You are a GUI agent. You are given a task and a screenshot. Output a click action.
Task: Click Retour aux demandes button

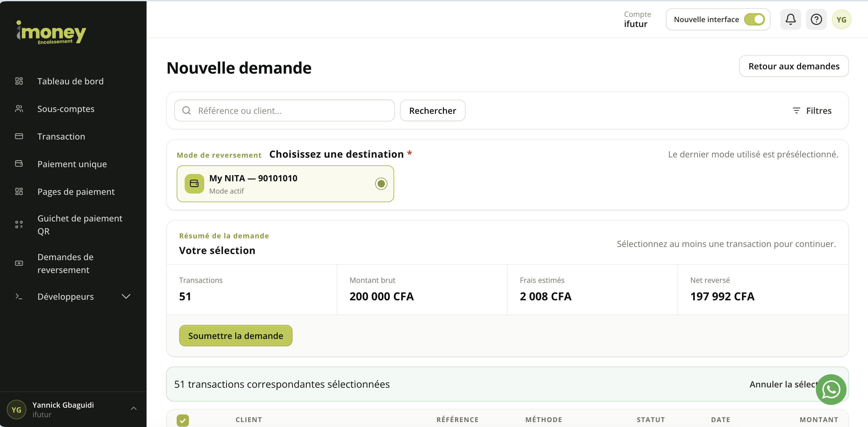[x=794, y=66]
